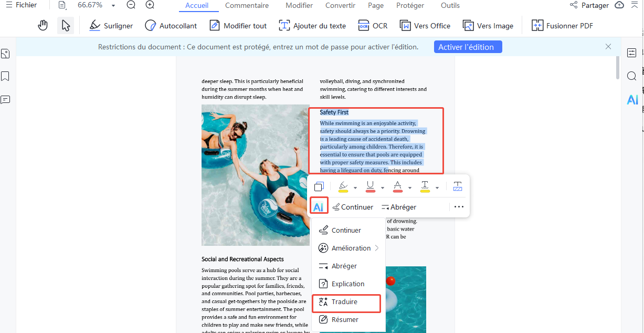This screenshot has width=644, height=333.
Task: Click the copy icon in the floating toolbar
Action: 319,186
